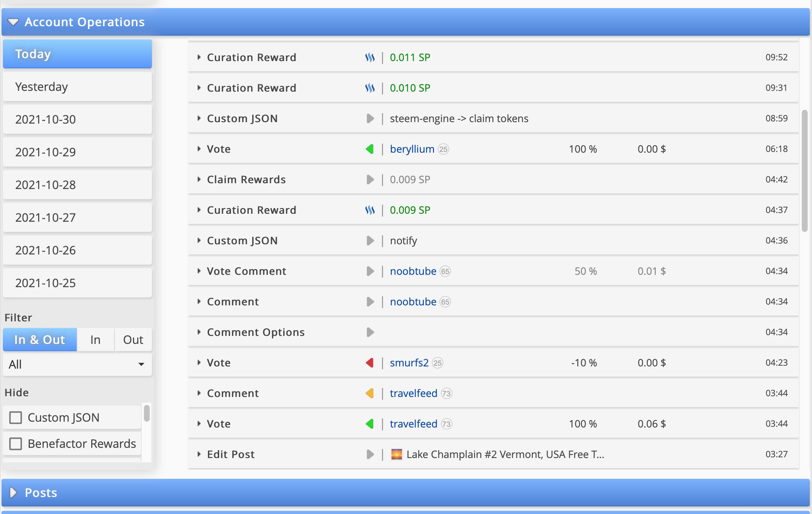Open noobtube profile from Vote Comment

(413, 271)
